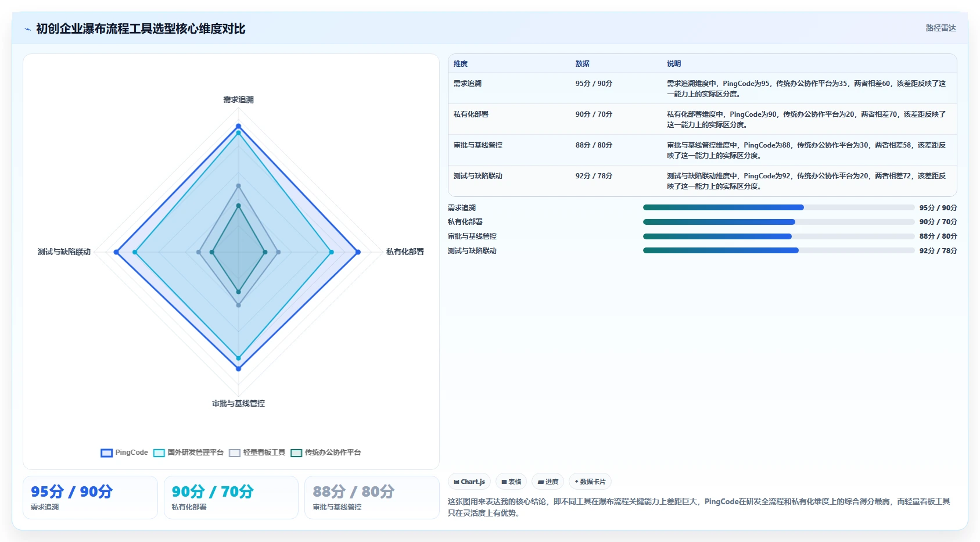Toggle the 国外研发管理平台 legend series

coord(188,453)
